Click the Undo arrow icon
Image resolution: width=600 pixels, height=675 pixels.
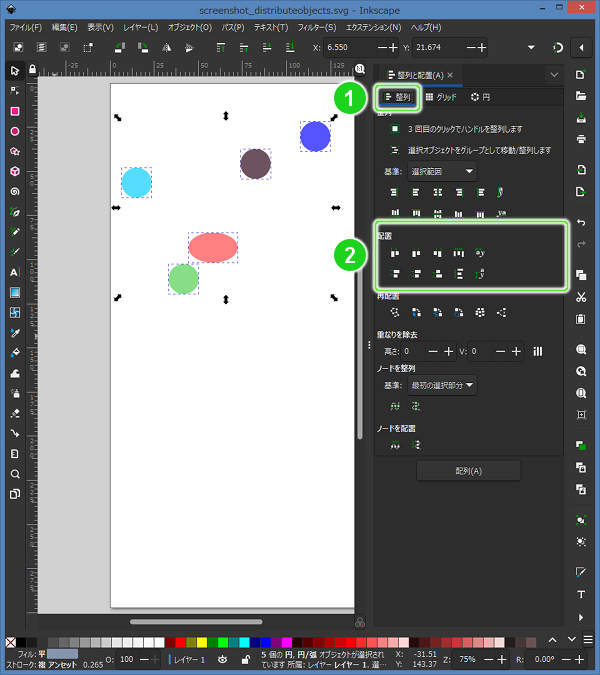coord(581,221)
